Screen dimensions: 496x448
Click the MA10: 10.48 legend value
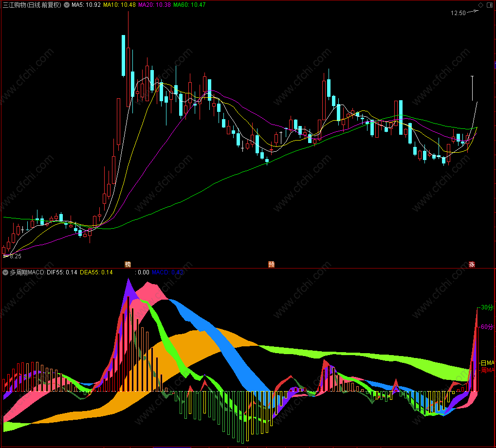(x=119, y=5)
